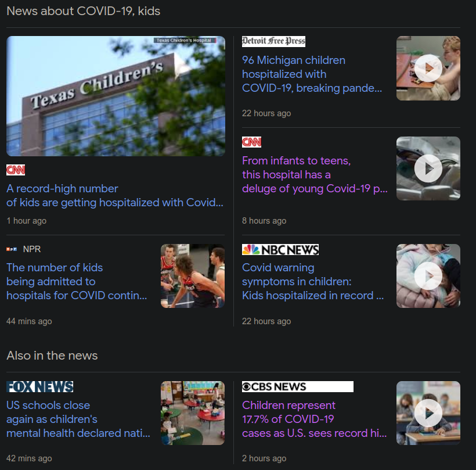The image size is (476, 470).
Task: Open '96 Michigan children hospitalized' article
Action: pos(312,74)
